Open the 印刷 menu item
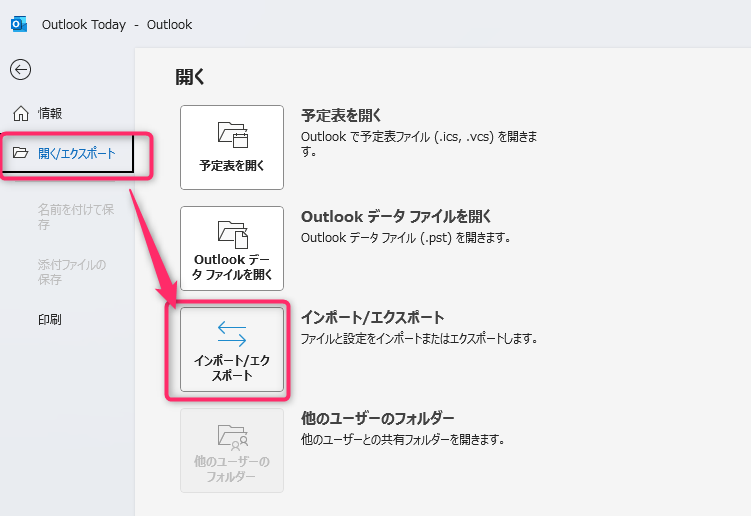751x516 pixels. (50, 320)
